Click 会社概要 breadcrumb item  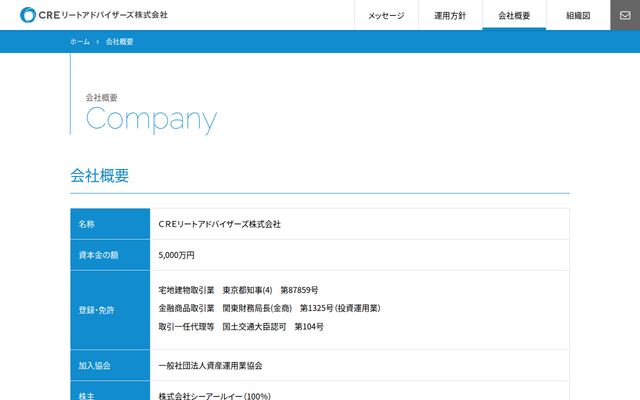tap(120, 42)
